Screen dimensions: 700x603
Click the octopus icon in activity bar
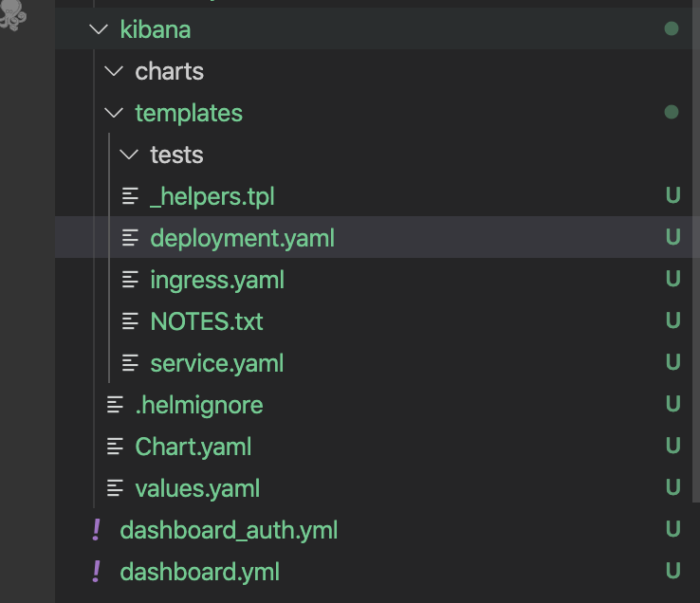coord(13,15)
